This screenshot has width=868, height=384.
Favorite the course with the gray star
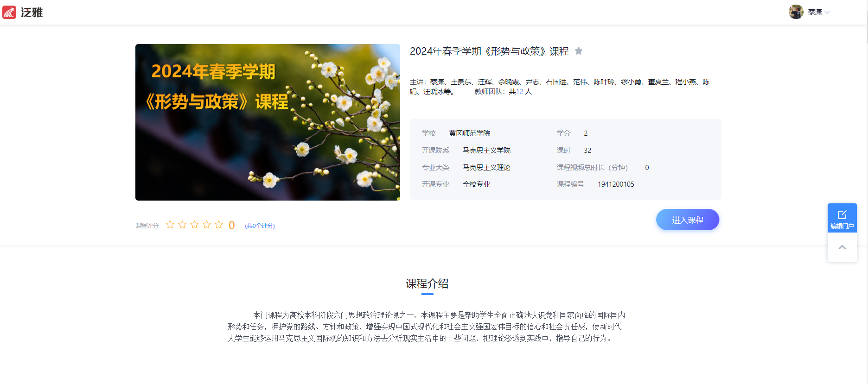[x=579, y=51]
